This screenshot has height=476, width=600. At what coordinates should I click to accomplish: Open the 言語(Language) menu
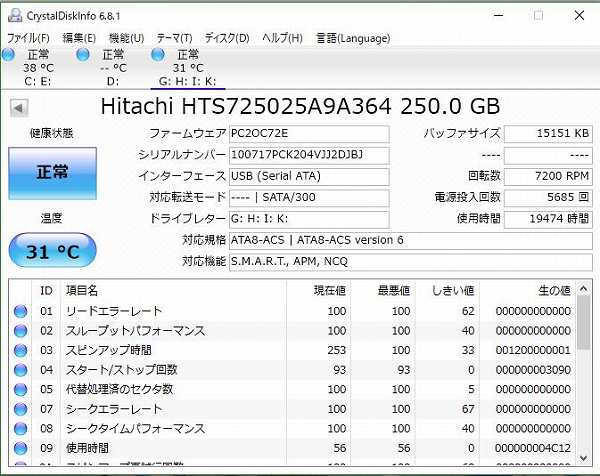(353, 38)
